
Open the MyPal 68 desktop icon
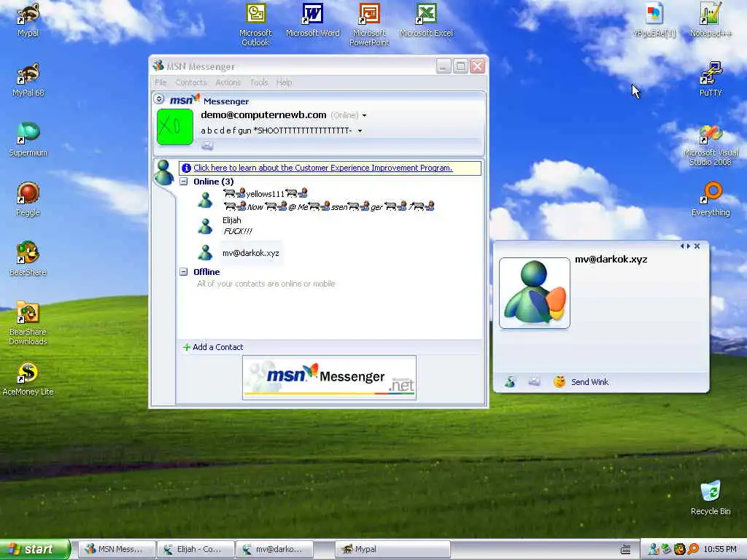[x=28, y=80]
